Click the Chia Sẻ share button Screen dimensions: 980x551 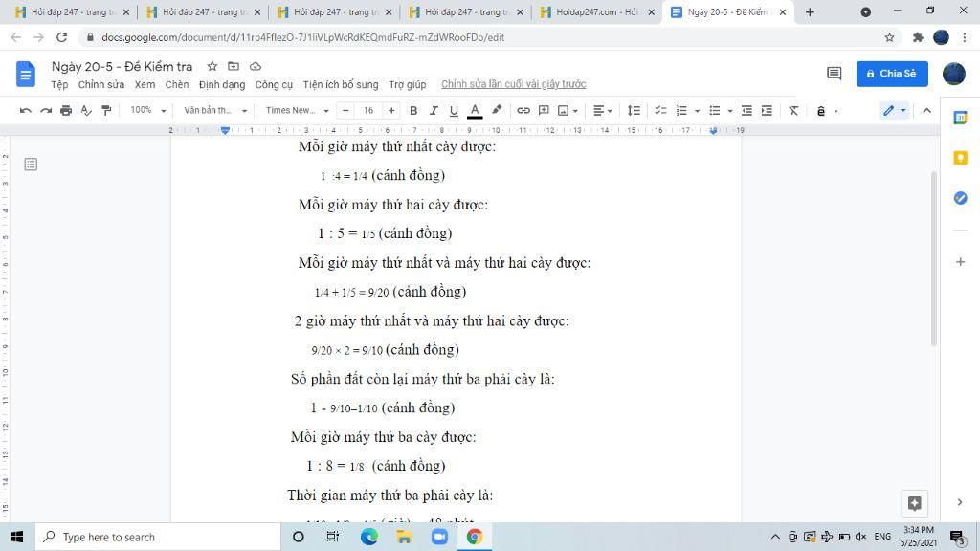click(x=892, y=74)
